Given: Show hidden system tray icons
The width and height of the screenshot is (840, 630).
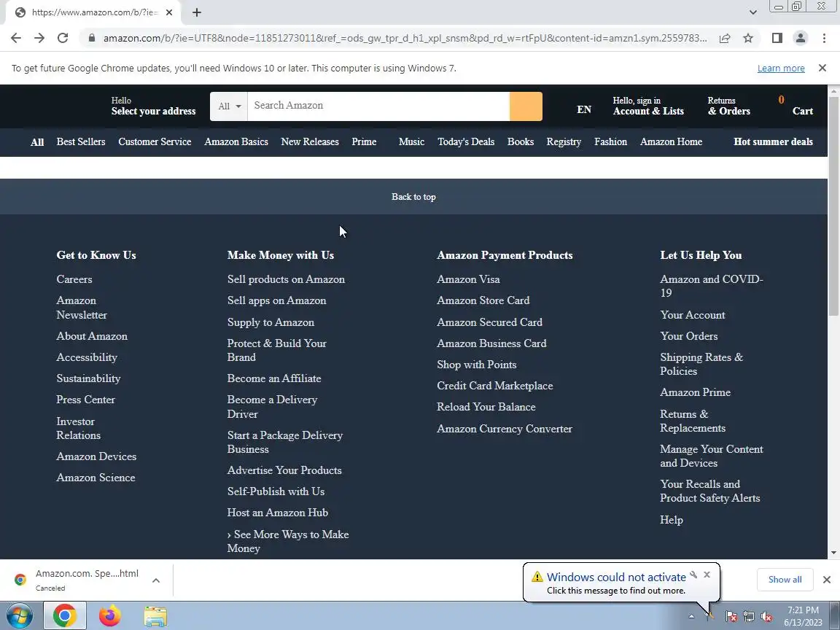Looking at the screenshot, I should coord(691,616).
